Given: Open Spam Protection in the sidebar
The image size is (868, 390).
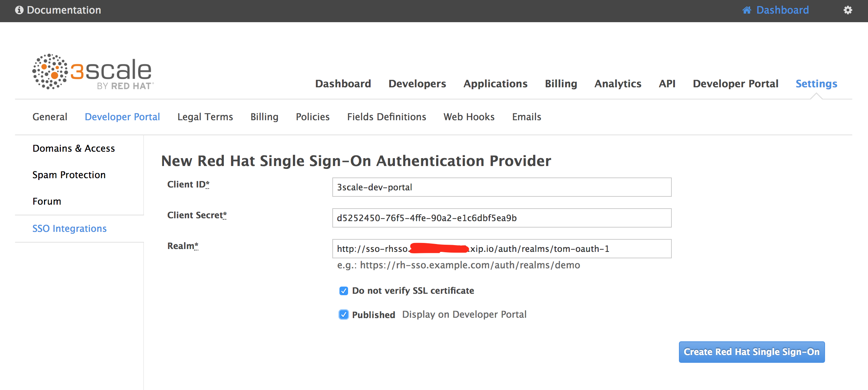Looking at the screenshot, I should coord(69,175).
